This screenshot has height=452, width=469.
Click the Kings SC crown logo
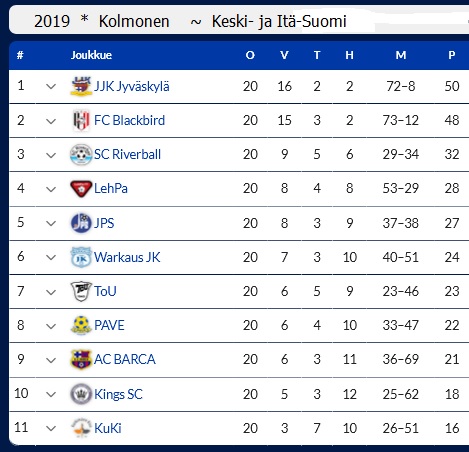(x=81, y=394)
